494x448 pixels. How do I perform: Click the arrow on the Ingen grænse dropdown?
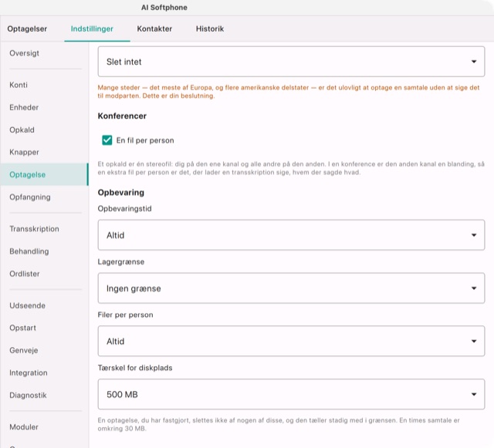[x=474, y=288]
